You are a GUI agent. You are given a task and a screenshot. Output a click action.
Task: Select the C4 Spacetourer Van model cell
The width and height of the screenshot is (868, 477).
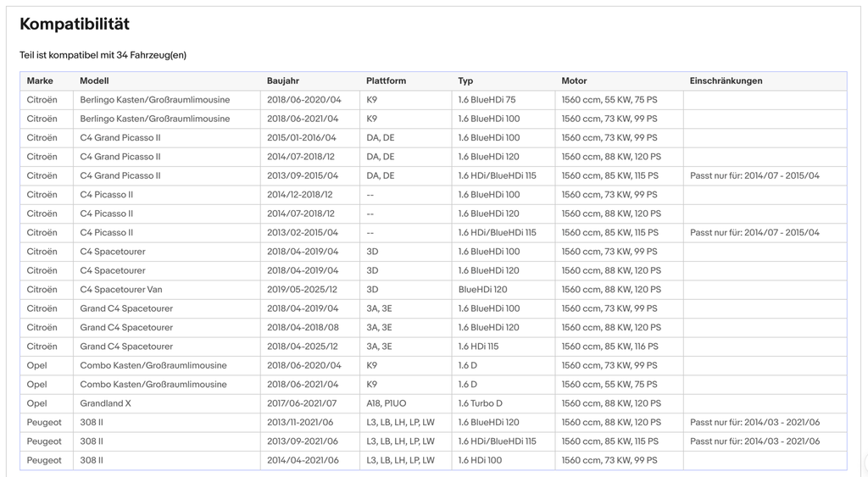point(167,290)
